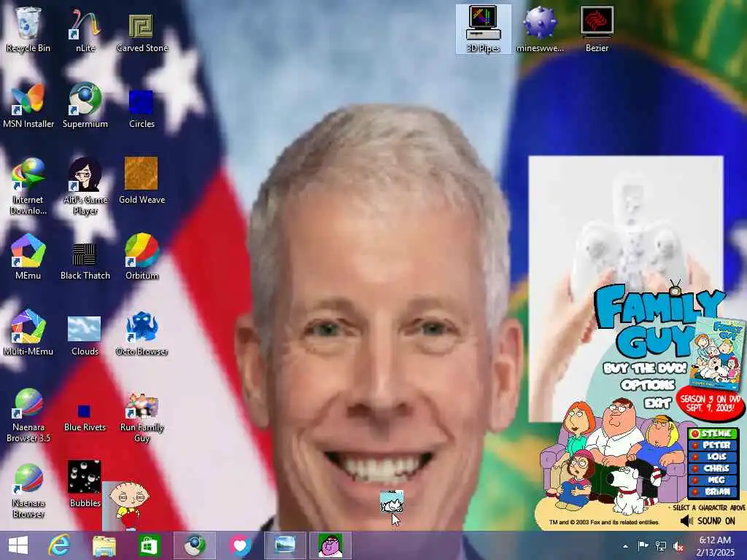
Task: Select the Bezier desktop icon
Action: (597, 29)
